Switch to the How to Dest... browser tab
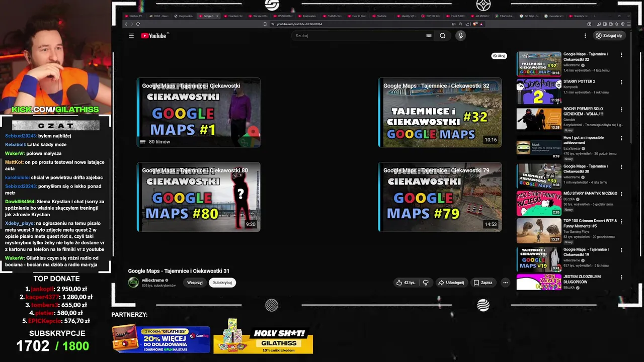 tap(357, 16)
